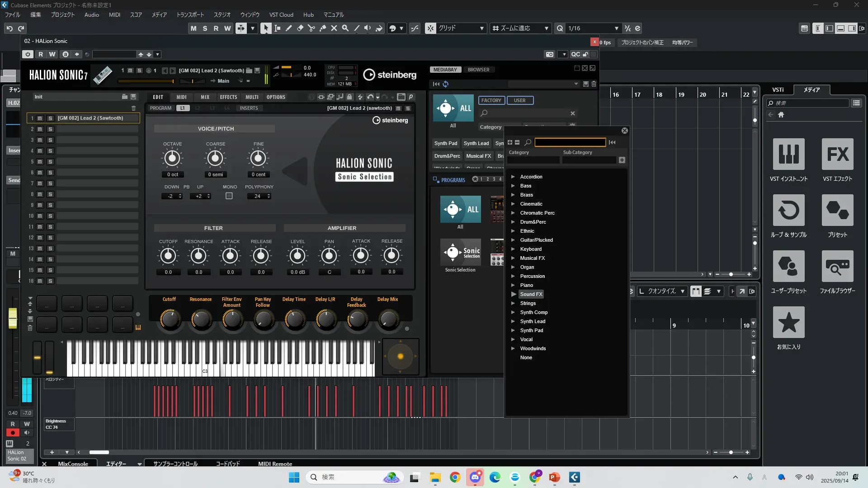Click the BROWSER button beside MediaBay
Viewport: 868px width, 488px height.
(478, 70)
